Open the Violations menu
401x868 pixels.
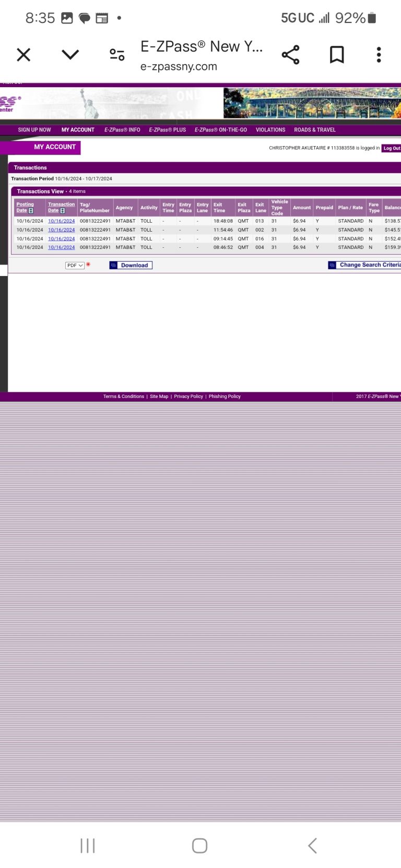tap(270, 130)
